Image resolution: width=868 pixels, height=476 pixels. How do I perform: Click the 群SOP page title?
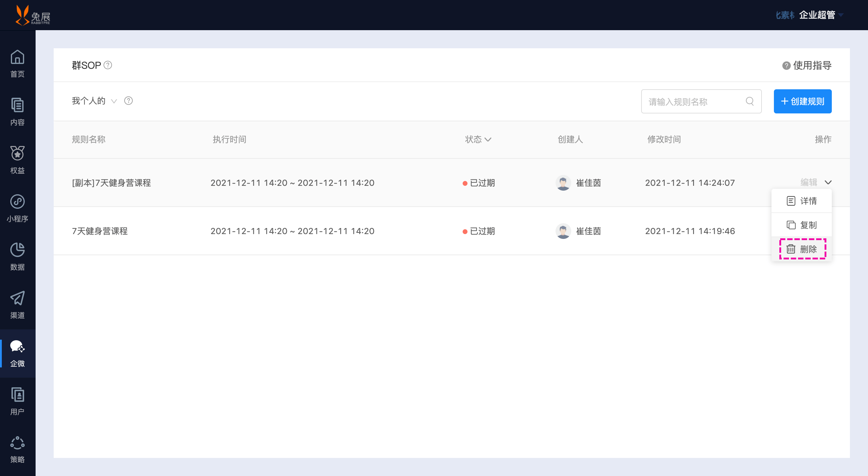pos(86,65)
